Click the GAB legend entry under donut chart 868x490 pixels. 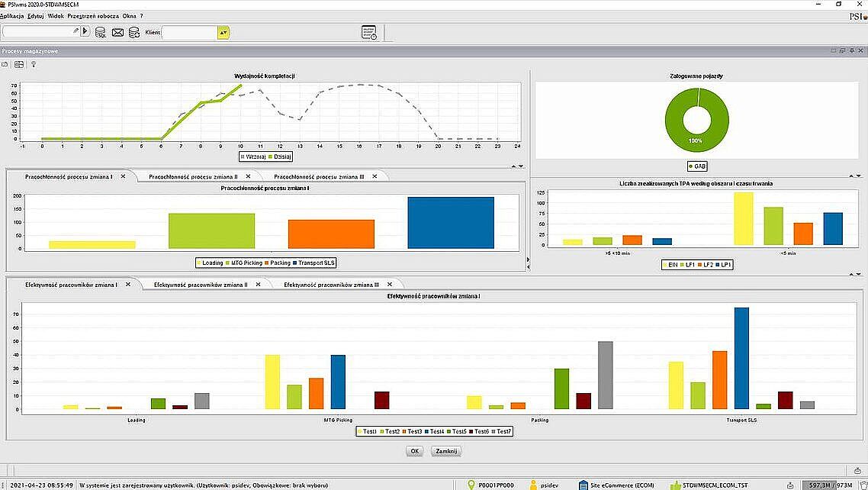[697, 166]
